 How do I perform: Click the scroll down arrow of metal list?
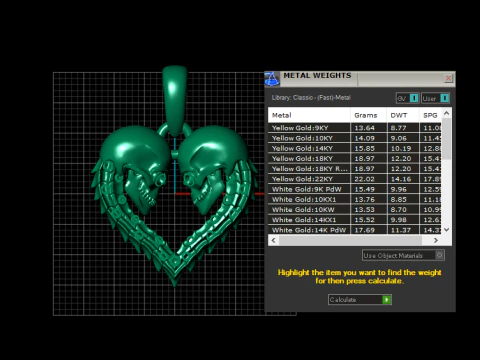point(447,230)
